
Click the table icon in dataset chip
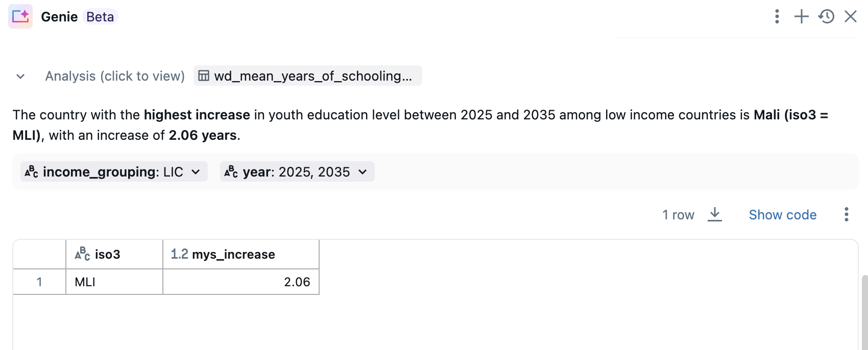pyautogui.click(x=204, y=76)
